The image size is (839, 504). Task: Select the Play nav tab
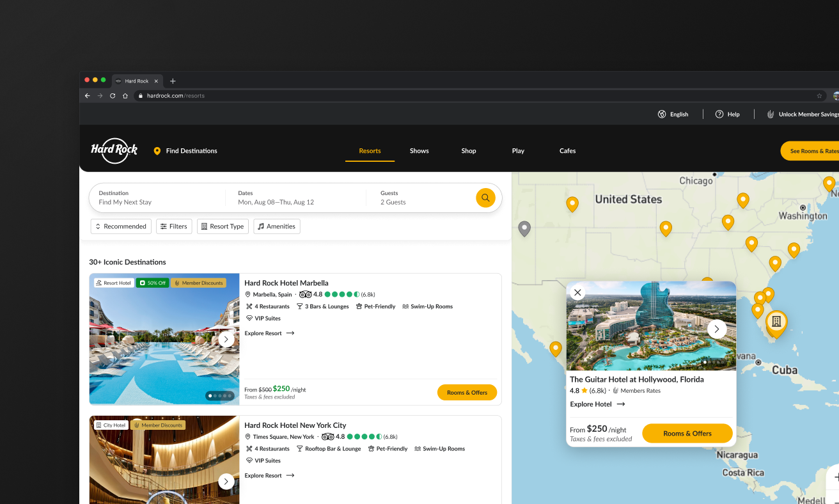(518, 151)
